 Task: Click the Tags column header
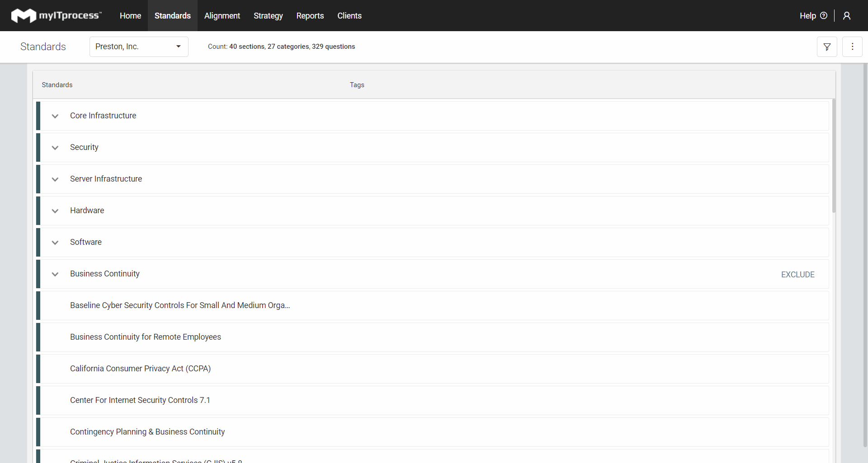[357, 85]
